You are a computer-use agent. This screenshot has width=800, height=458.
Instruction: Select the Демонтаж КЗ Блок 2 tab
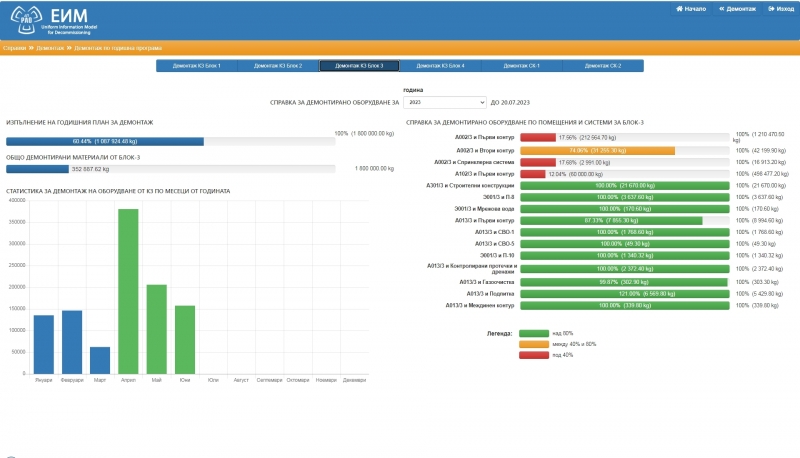click(x=278, y=66)
